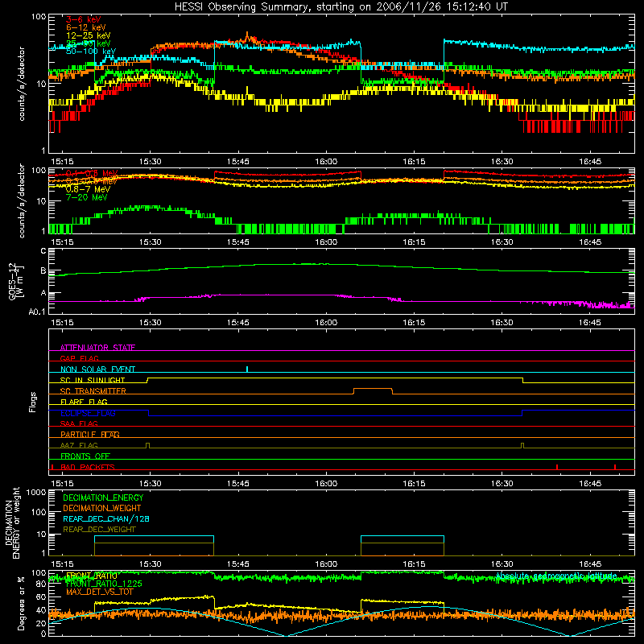This screenshot has height=644, width=644.
Task: Select the orange 6-12 keV legend label
Action: (85, 27)
